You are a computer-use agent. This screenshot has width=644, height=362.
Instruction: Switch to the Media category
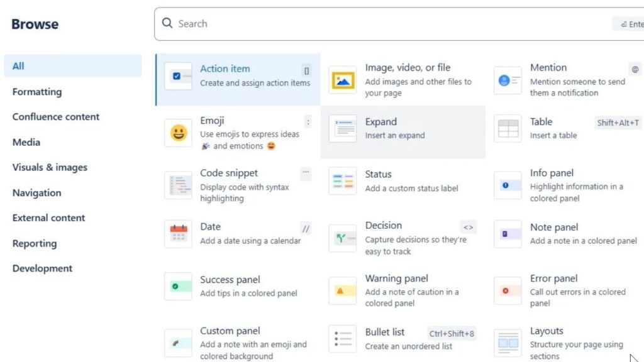(x=26, y=142)
